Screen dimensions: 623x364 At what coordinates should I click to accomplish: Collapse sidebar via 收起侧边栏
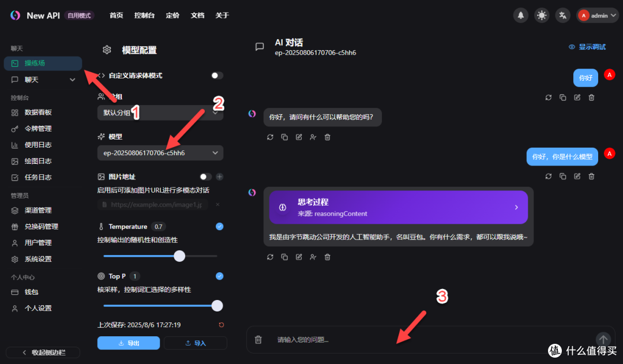[43, 352]
